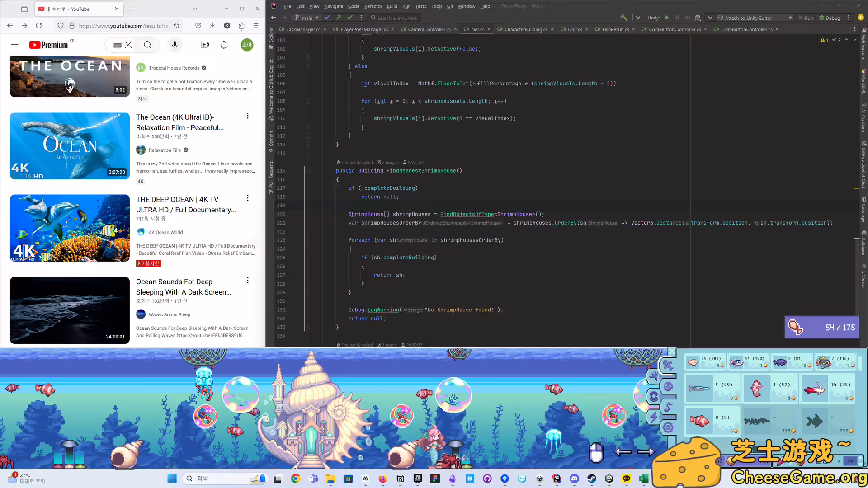Collapse the FindNearestShrimpHouse method fold
This screenshot has width=868, height=488.
tap(308, 171)
